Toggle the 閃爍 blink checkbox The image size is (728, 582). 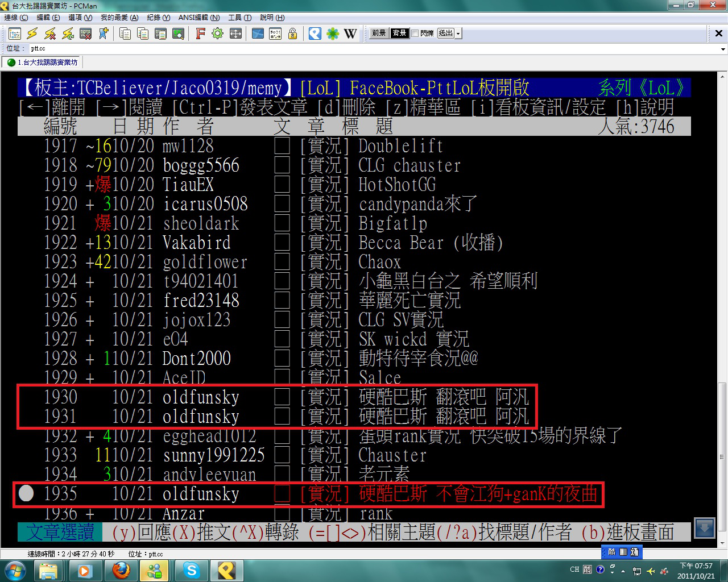point(415,34)
